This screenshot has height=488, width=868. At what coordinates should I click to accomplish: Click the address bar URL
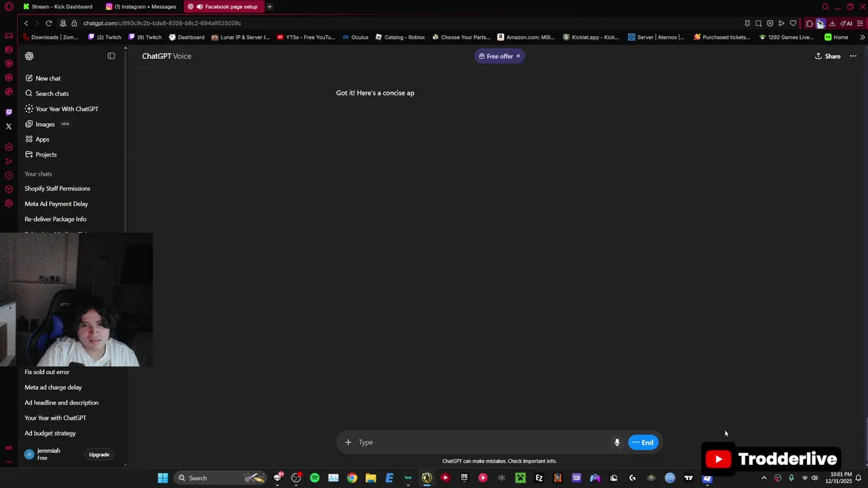coord(162,23)
